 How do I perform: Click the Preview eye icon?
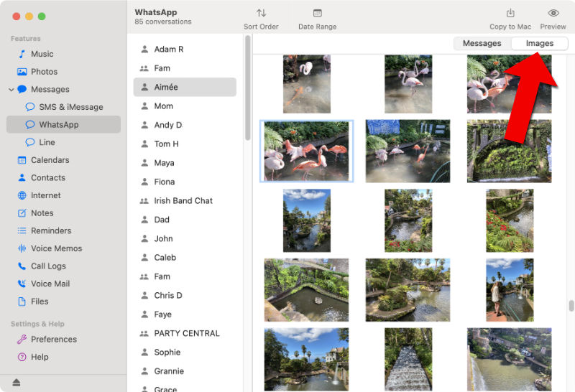click(553, 13)
